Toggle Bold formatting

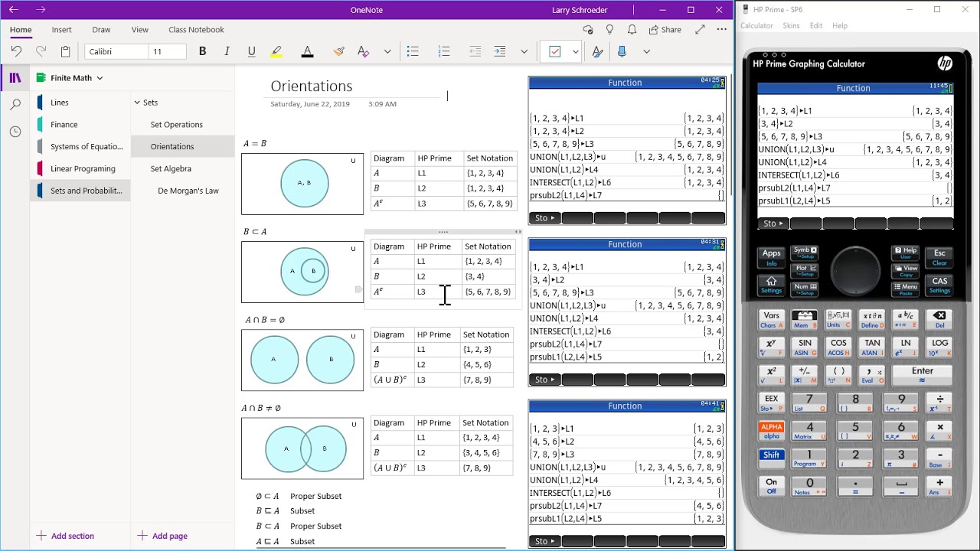202,51
